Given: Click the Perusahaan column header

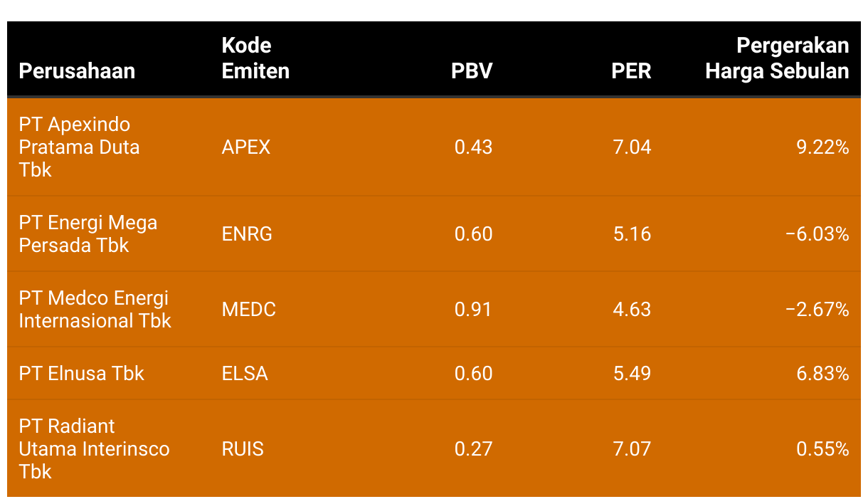Looking at the screenshot, I should 77,71.
